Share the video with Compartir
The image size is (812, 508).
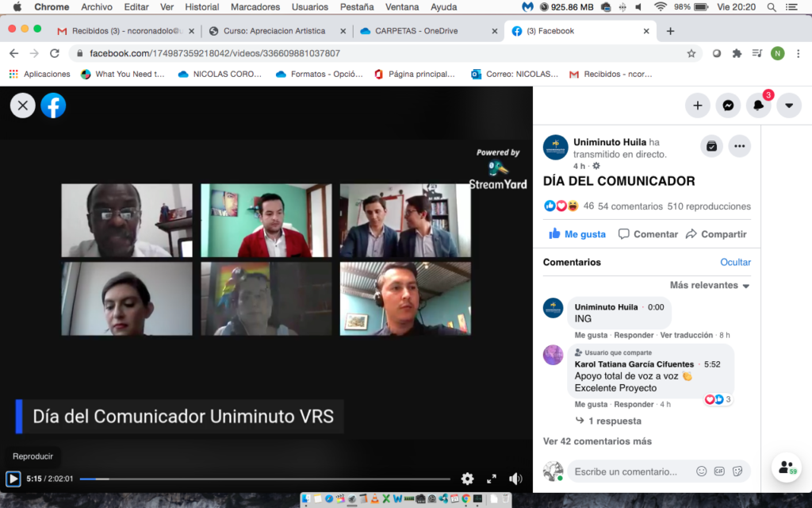[x=716, y=234]
